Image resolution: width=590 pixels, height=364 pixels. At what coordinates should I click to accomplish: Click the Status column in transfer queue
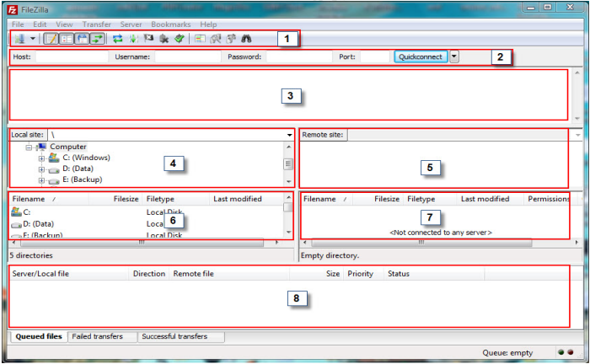click(x=434, y=274)
